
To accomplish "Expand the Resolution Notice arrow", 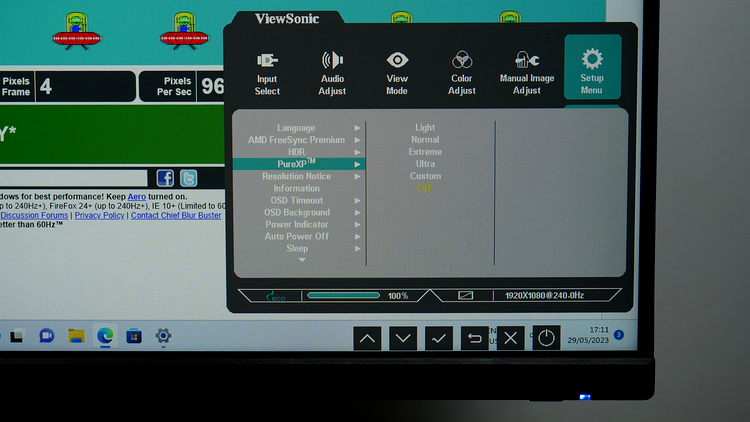I will 357,177.
